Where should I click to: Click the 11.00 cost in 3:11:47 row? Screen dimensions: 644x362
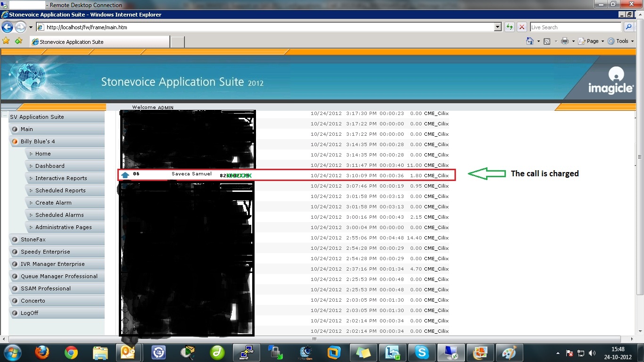coord(414,165)
